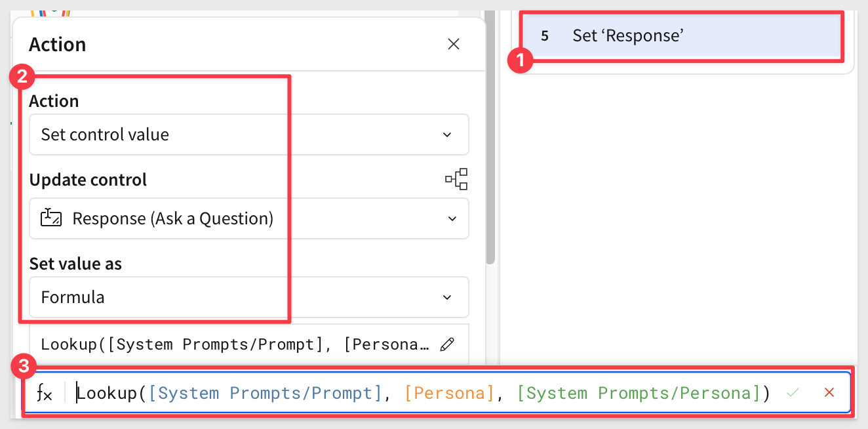
Task: Close the Action panel with the X
Action: (453, 45)
